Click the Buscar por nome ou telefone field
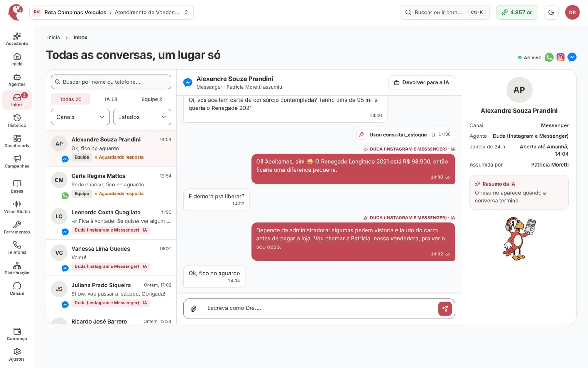588x368 pixels. [111, 82]
